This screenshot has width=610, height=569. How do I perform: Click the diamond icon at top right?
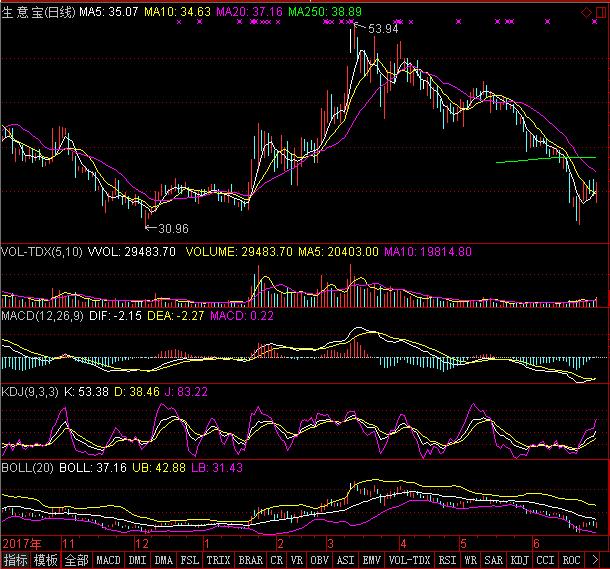pyautogui.click(x=586, y=13)
